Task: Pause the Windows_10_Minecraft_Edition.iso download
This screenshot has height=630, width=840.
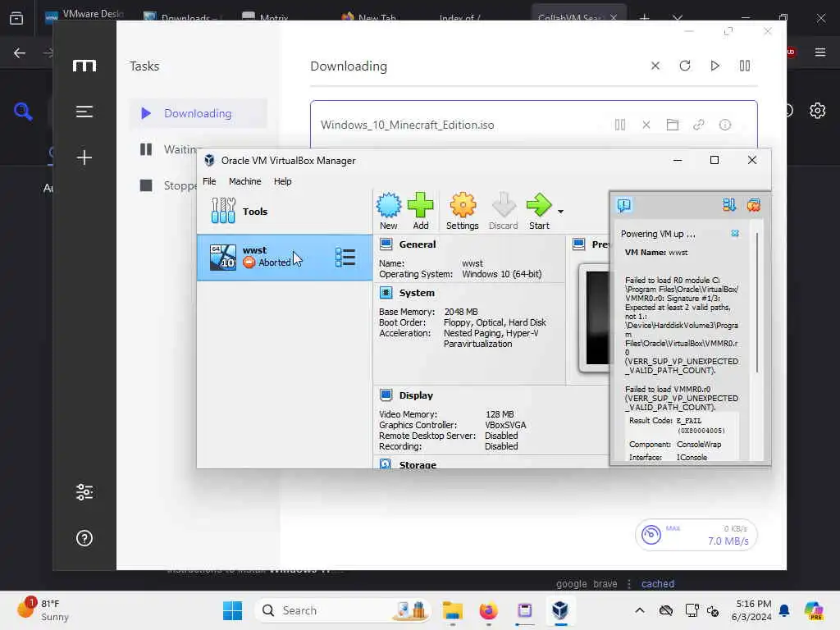Action: 620,125
